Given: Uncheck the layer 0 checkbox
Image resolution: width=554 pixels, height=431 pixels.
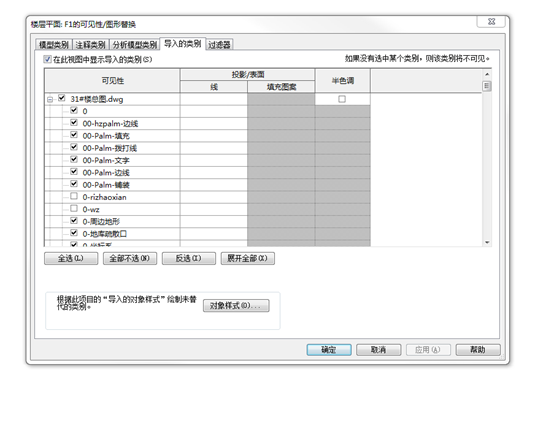Looking at the screenshot, I should click(x=74, y=110).
